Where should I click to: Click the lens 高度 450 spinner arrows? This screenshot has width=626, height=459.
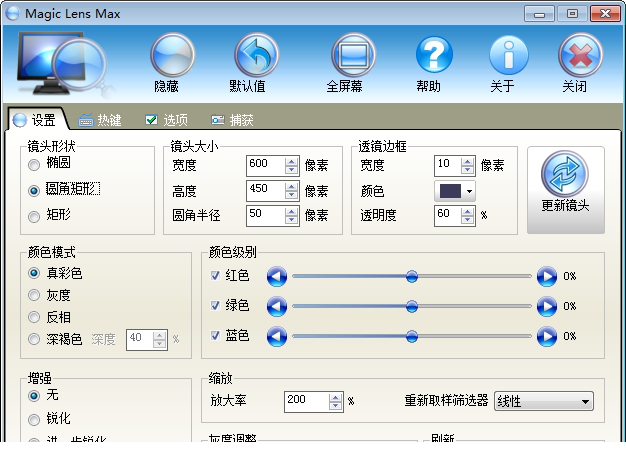tap(291, 191)
